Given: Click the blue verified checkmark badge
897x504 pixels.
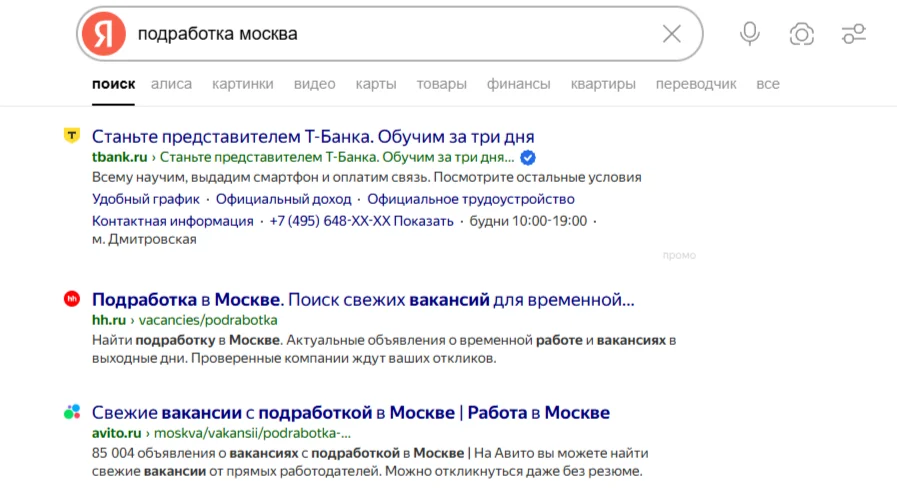Looking at the screenshot, I should tap(527, 157).
